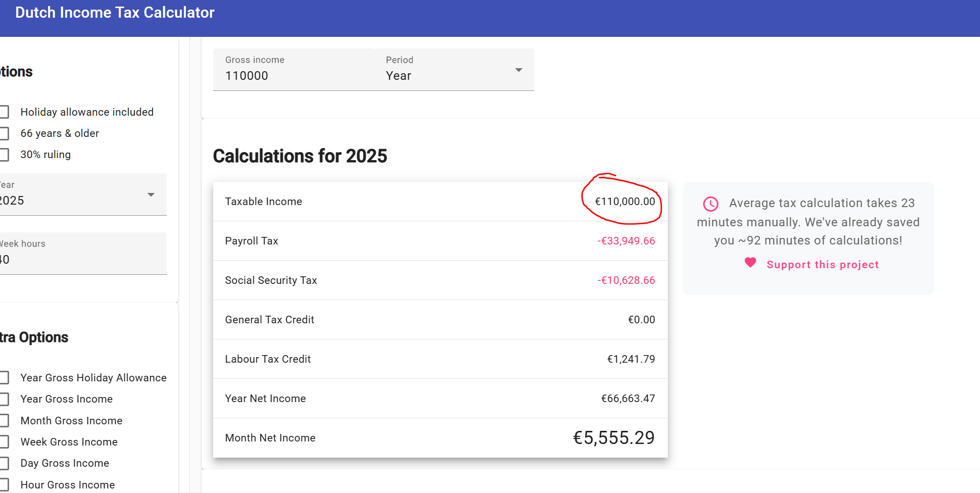
Task: Click the Payroll Tax row
Action: (x=439, y=241)
